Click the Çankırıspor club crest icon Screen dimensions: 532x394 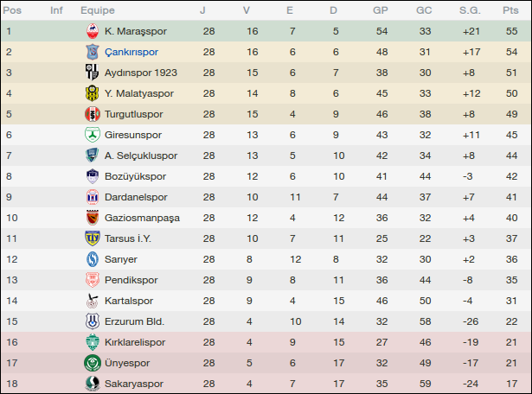(93, 52)
